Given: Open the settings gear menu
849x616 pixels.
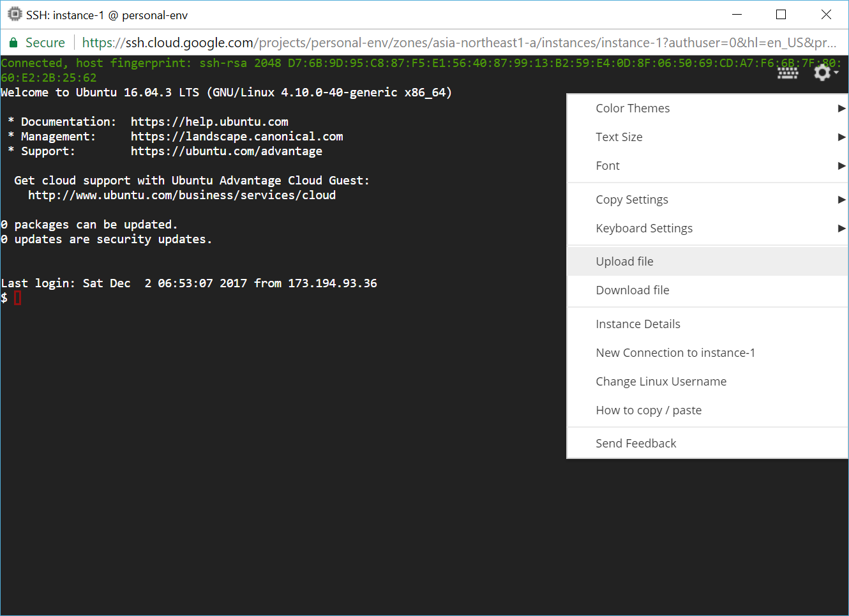Looking at the screenshot, I should [826, 73].
